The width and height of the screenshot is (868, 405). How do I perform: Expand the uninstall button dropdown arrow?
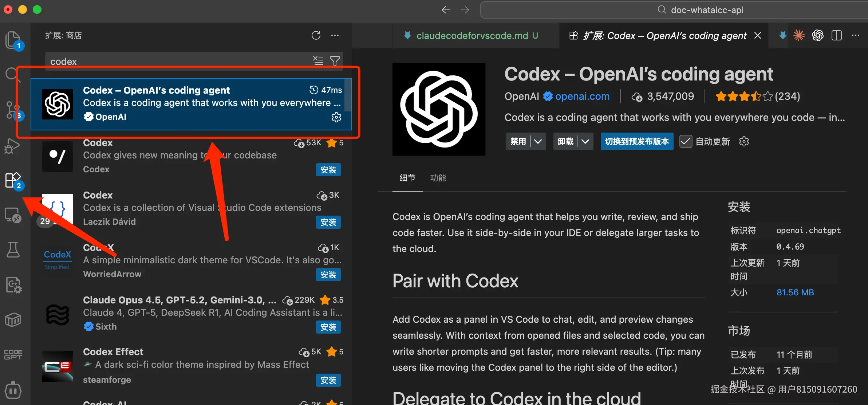(585, 141)
